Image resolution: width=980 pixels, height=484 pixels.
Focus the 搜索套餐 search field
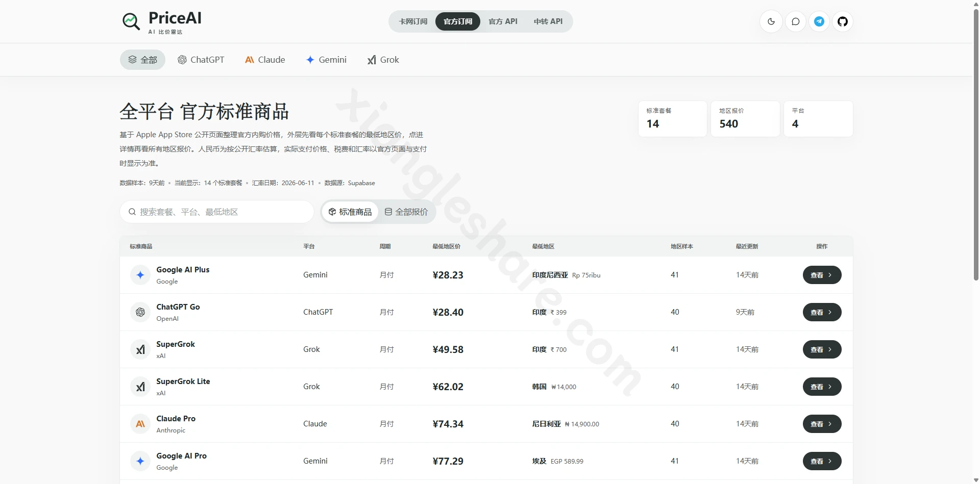217,212
